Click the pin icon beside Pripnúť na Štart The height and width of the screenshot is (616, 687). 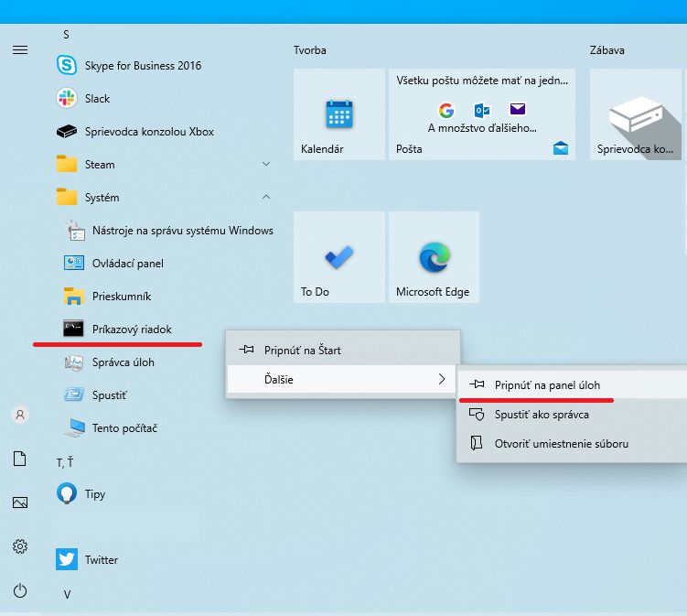[x=246, y=350]
